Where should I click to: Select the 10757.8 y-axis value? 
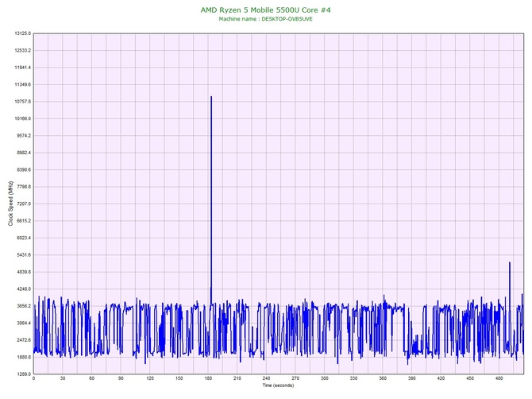[x=22, y=102]
